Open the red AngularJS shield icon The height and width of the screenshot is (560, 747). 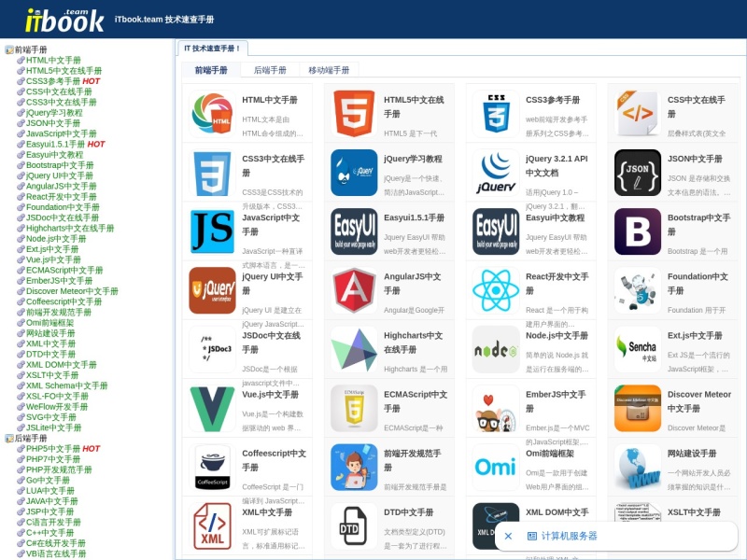(354, 290)
